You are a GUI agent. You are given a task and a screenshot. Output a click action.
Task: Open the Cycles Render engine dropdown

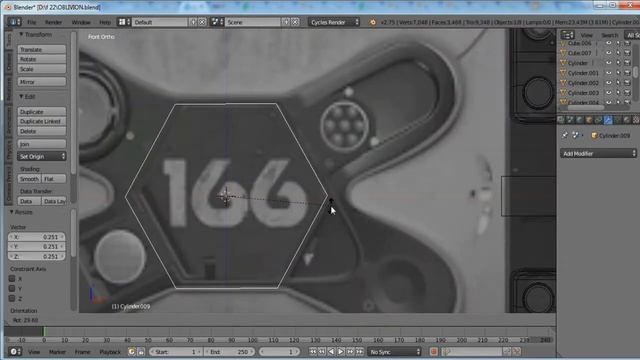[x=334, y=22]
